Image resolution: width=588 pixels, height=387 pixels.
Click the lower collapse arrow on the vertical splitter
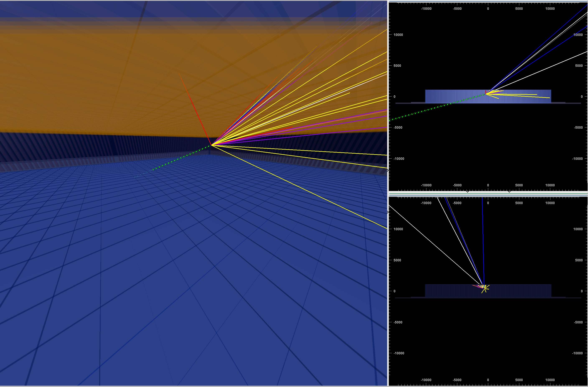tap(388, 212)
